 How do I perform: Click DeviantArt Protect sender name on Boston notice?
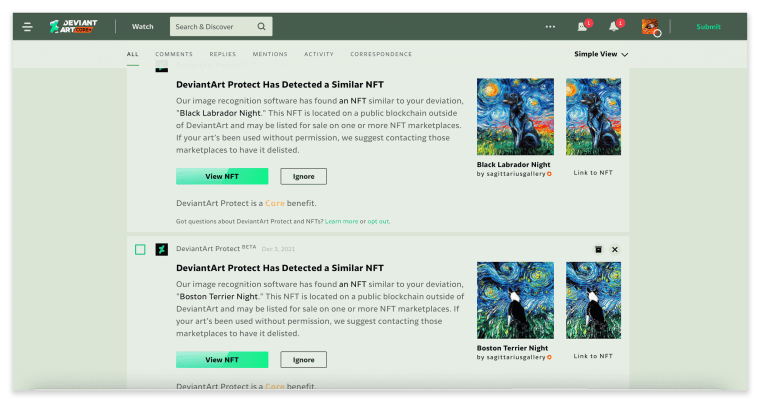click(208, 248)
